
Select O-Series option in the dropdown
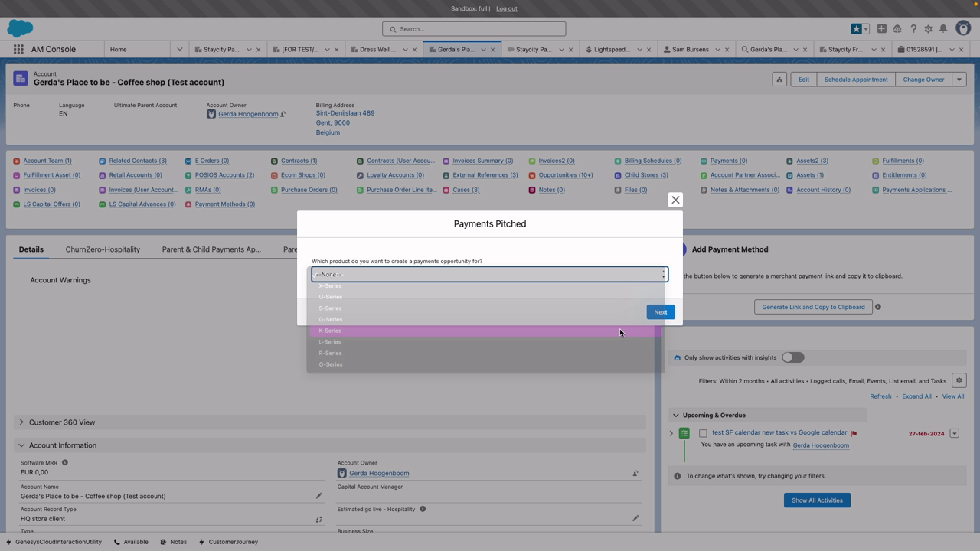[485, 364]
